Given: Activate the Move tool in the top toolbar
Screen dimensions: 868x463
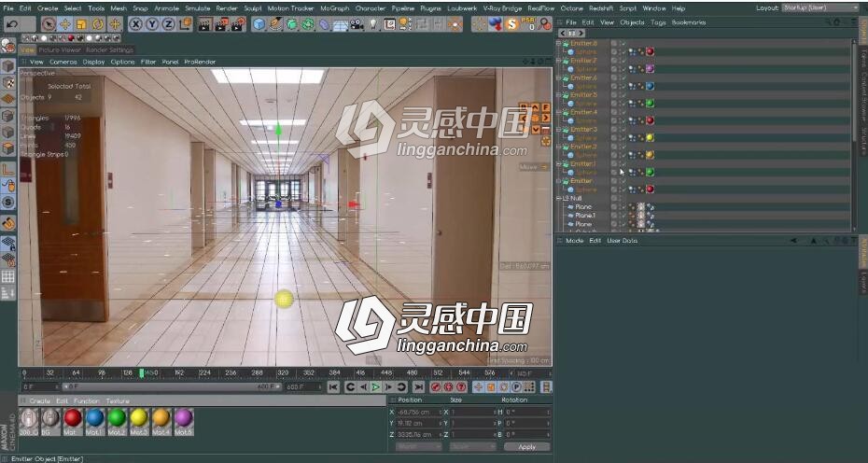Looking at the screenshot, I should [x=64, y=24].
